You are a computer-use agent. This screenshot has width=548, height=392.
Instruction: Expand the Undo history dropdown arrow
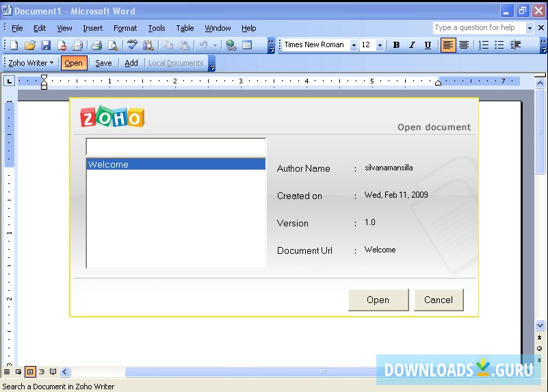click(x=215, y=45)
